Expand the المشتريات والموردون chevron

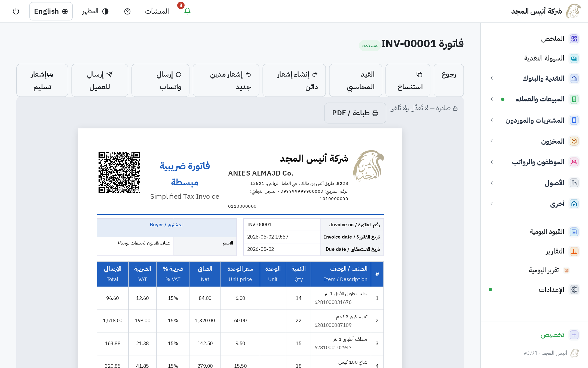492,120
